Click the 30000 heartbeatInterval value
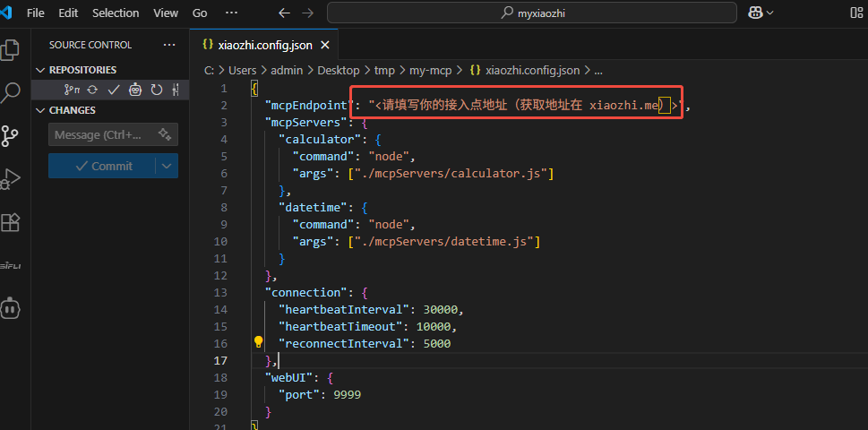868x430 pixels. [441, 309]
